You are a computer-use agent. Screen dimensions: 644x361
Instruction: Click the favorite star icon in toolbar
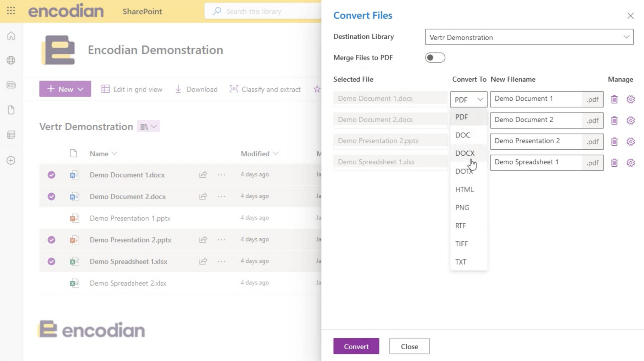coord(317,89)
